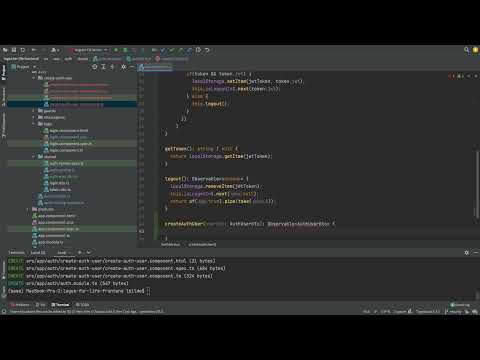Click 'auth' in the navigation bar path
480x360 pixels.
pyautogui.click(x=68, y=59)
